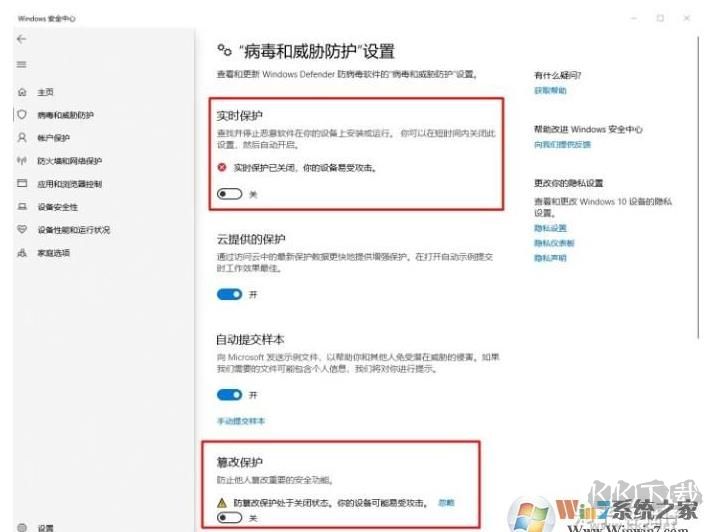Click the laptop icon for 设备安全性
The width and height of the screenshot is (704, 532).
click(22, 207)
